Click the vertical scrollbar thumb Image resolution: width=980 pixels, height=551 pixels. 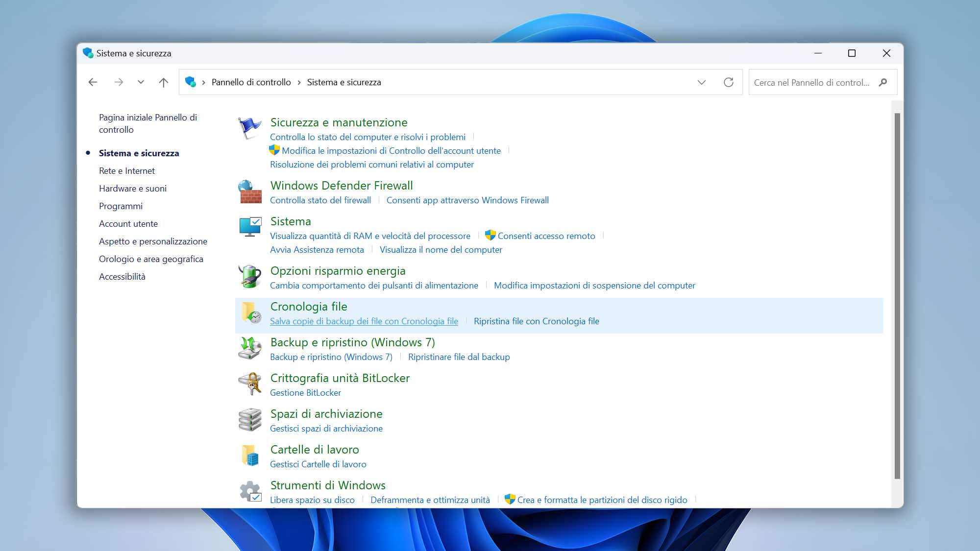pos(897,296)
